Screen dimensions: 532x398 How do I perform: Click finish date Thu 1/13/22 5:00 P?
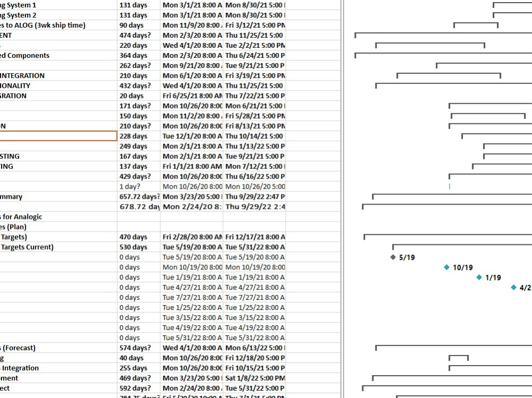(255, 147)
